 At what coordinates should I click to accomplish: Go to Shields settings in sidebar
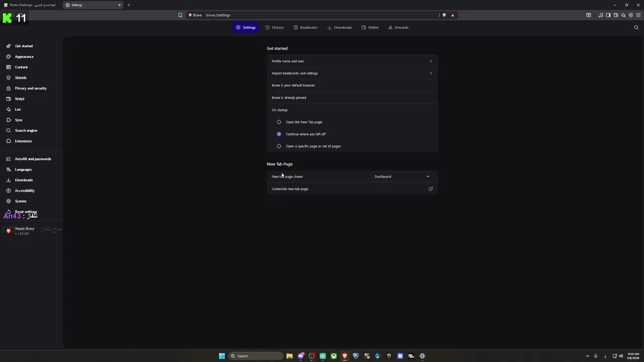[x=21, y=77]
